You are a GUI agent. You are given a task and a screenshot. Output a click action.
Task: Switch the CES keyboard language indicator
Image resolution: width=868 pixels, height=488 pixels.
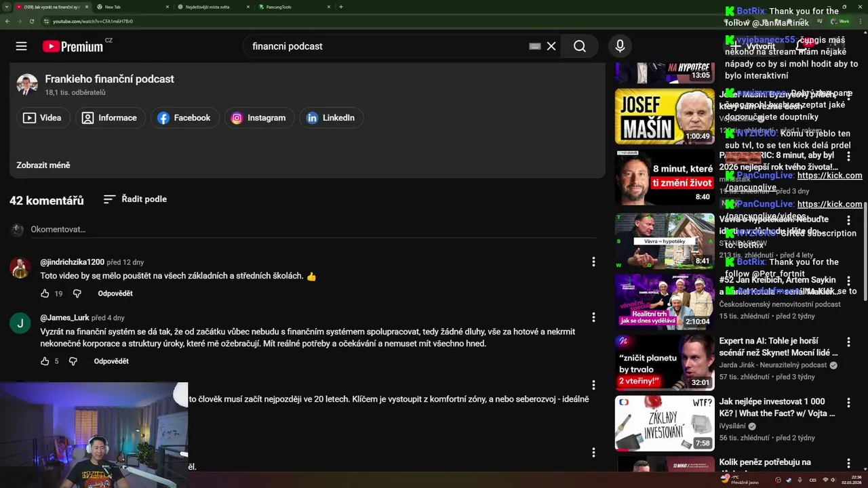coord(812,480)
